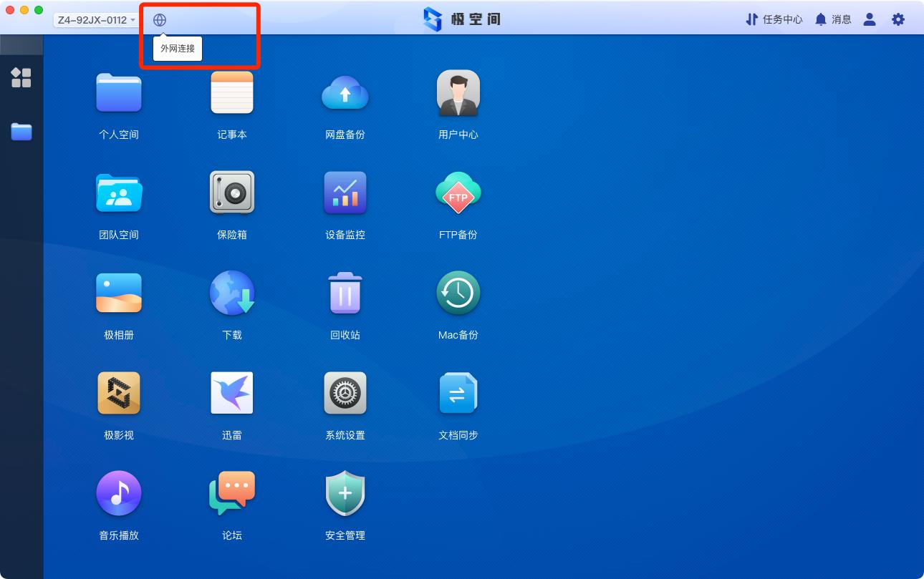Viewport: 924px width, 579px height.
Task: Open the 个人空间 folder app
Action: 119,92
